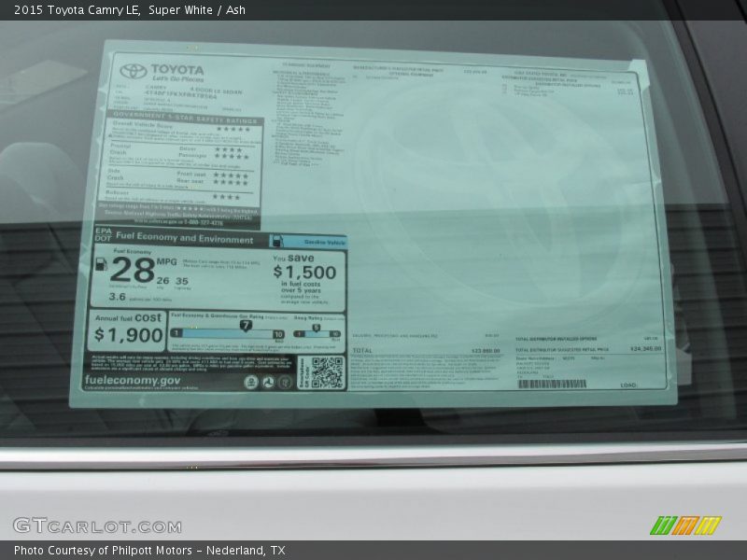Click the smartphone QR code
The image size is (747, 560).
click(x=327, y=371)
